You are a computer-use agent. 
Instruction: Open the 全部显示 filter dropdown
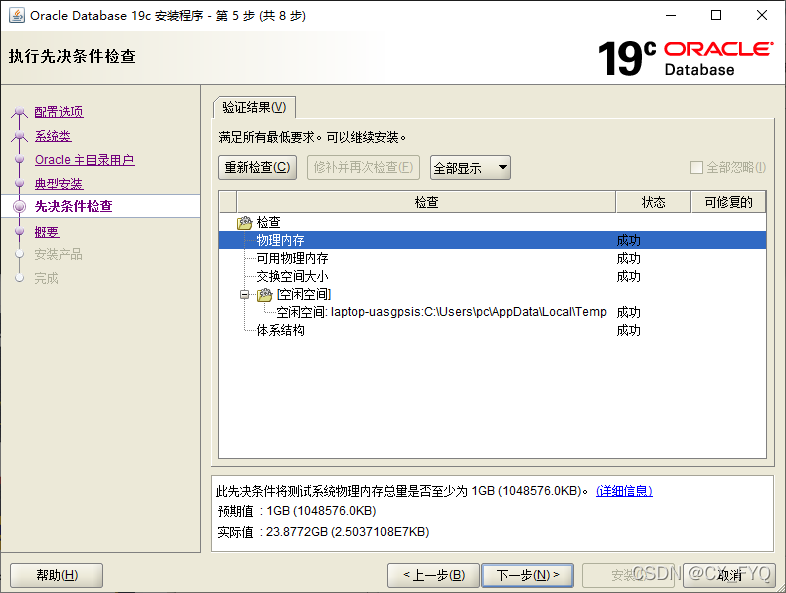click(x=470, y=168)
